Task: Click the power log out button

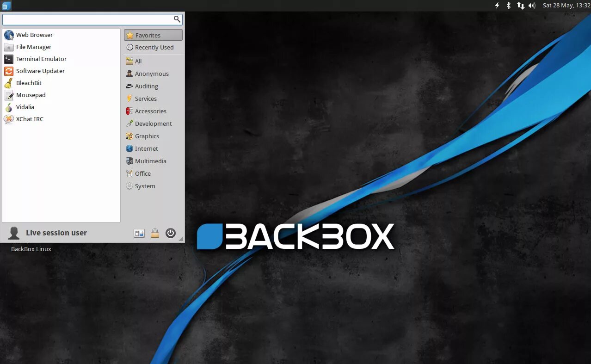Action: 171,233
